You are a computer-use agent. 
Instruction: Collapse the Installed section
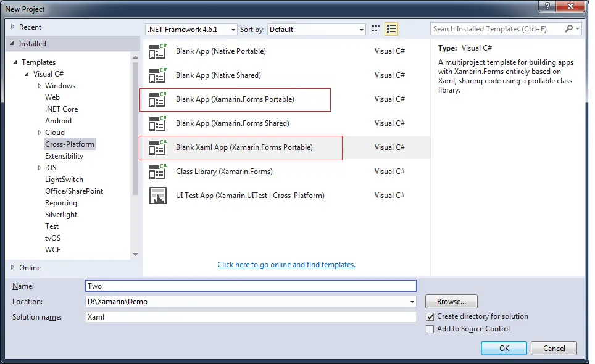(12, 44)
